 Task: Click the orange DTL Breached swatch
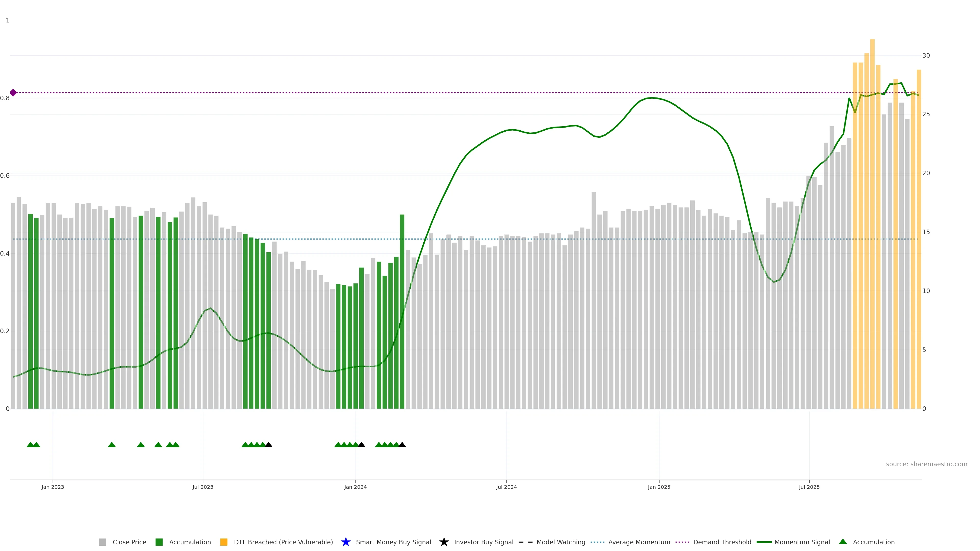[224, 542]
